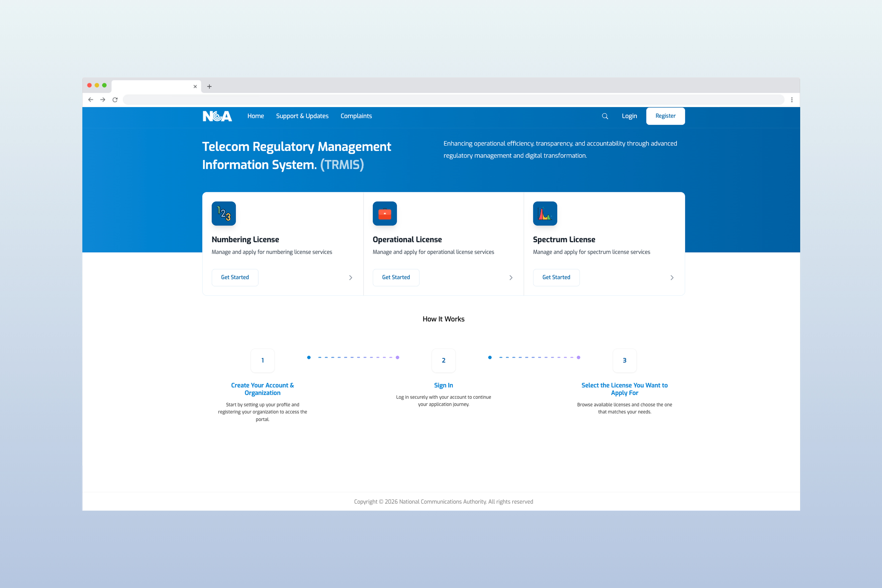Click the Spectrum License heading
This screenshot has height=588, width=882.
click(564, 240)
